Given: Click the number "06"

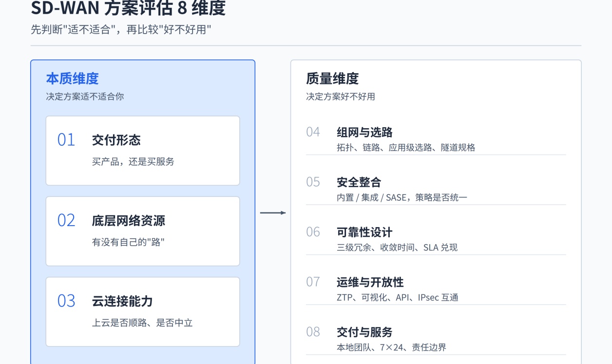Looking at the screenshot, I should 313,231.
